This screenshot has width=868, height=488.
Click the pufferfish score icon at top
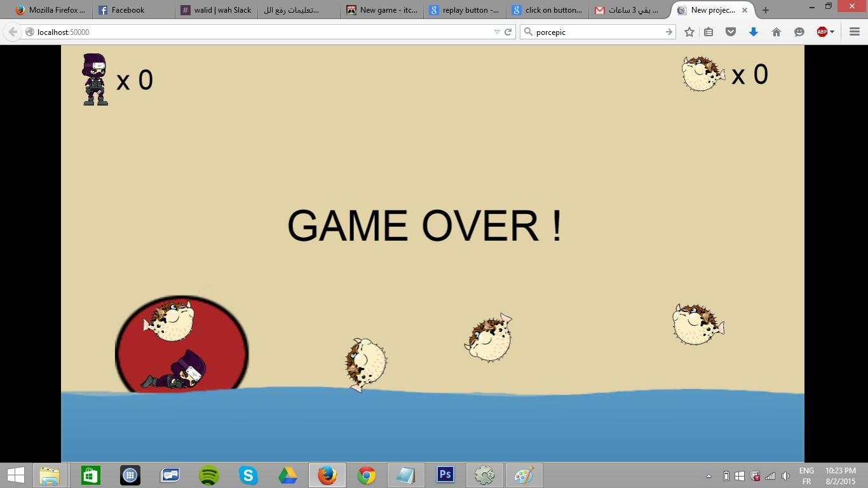(x=703, y=74)
